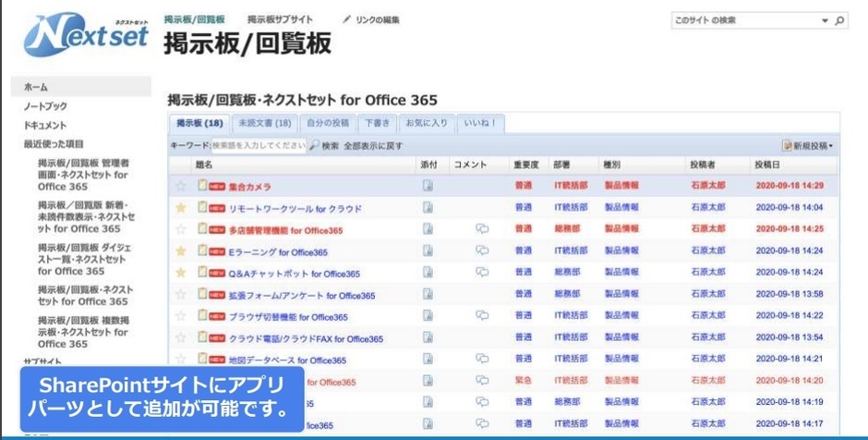Toggle favorite star for 多店舗管理機能 for Office365
868x440 pixels.
pos(180,229)
